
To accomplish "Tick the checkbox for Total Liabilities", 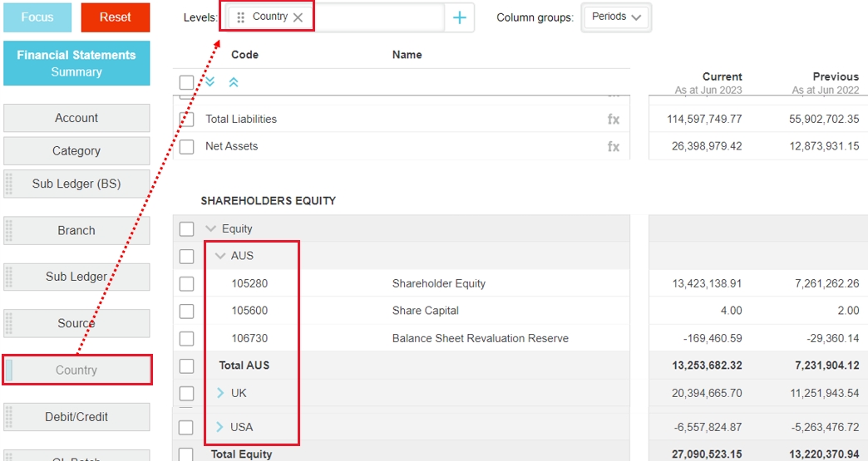I will 187,120.
